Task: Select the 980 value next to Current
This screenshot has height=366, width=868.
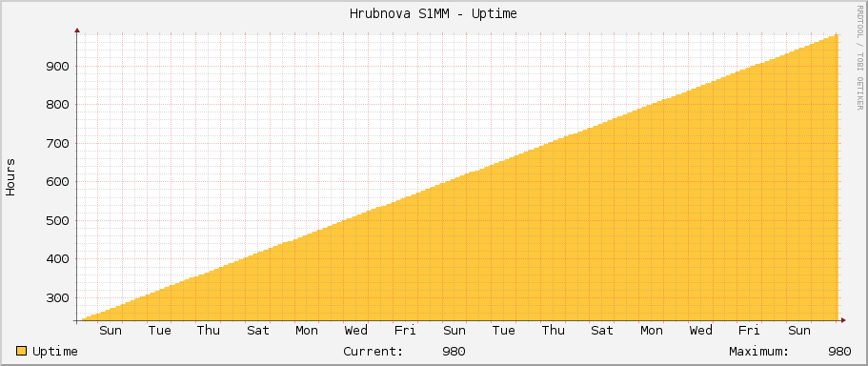Action: (x=454, y=352)
